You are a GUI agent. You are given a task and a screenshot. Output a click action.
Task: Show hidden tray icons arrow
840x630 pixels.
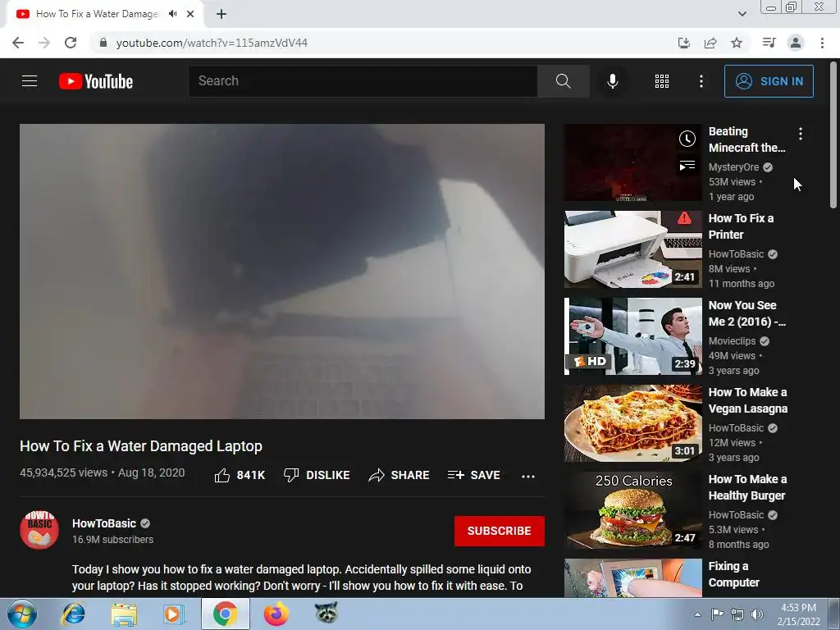click(x=697, y=614)
